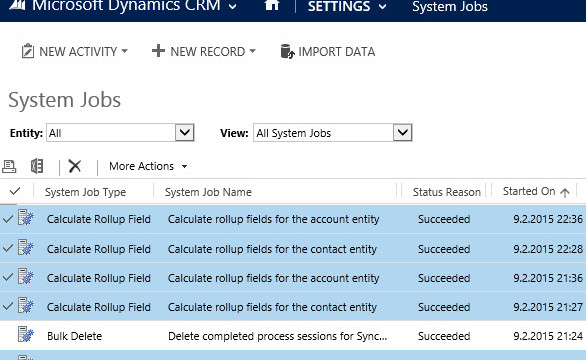
Task: Sort by Started On column header
Action: [529, 191]
